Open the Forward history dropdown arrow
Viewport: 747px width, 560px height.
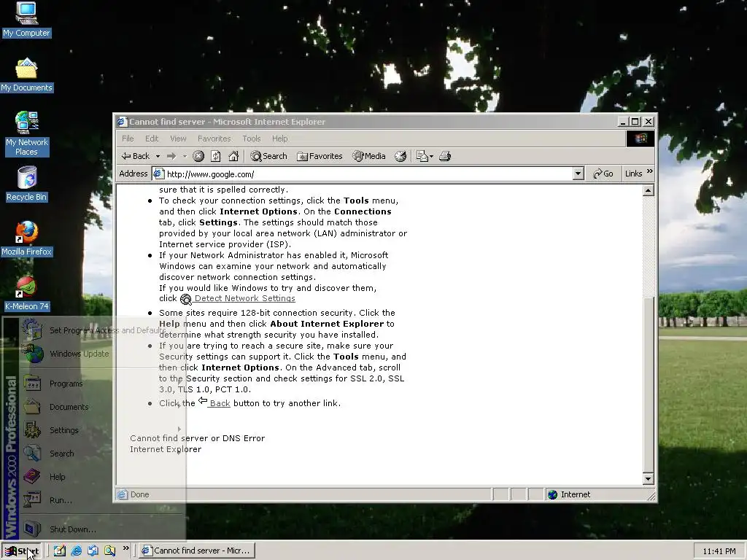coord(185,156)
